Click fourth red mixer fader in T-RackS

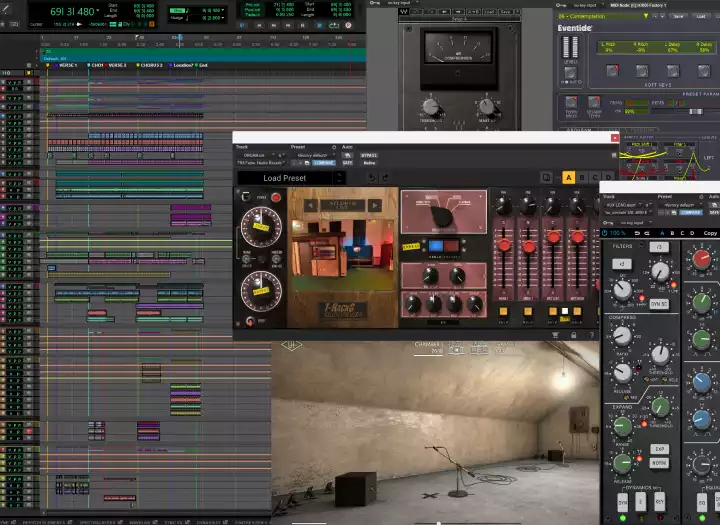(x=577, y=237)
